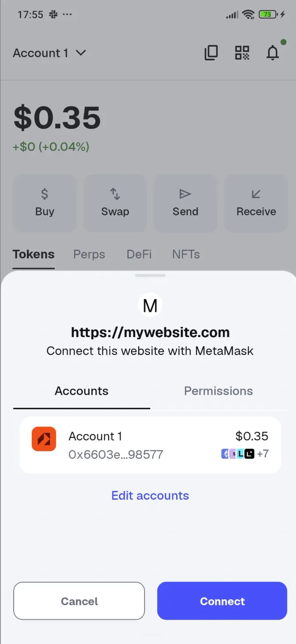Tap the Account 1 orange avatar icon
The height and width of the screenshot is (644, 296).
coord(44,439)
